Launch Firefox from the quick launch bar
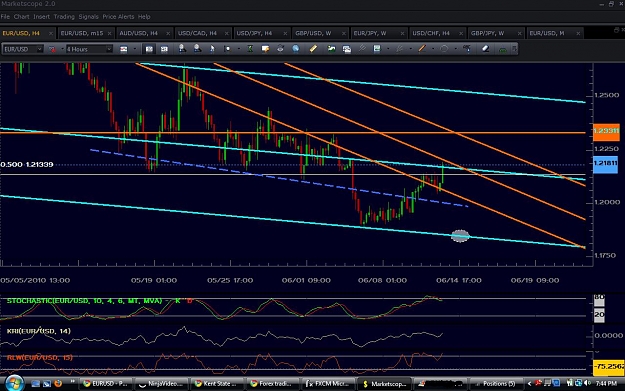This screenshot has width=625, height=391. pos(58,383)
